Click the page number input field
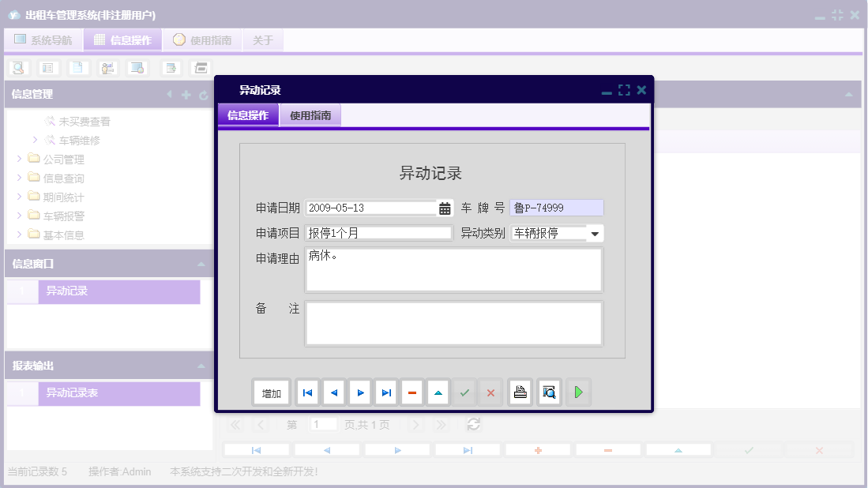Image resolution: width=868 pixels, height=488 pixels. point(322,424)
